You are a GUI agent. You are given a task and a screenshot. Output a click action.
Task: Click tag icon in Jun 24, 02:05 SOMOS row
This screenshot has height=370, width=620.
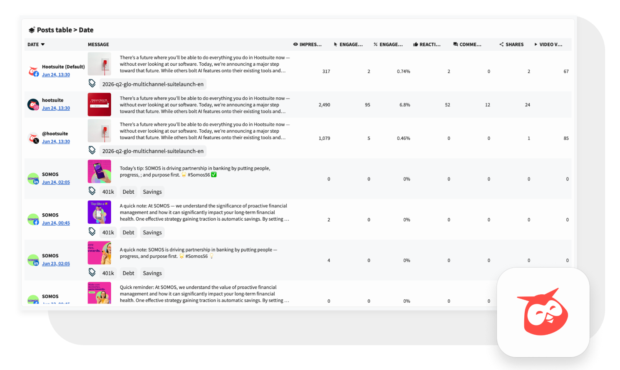click(x=92, y=191)
